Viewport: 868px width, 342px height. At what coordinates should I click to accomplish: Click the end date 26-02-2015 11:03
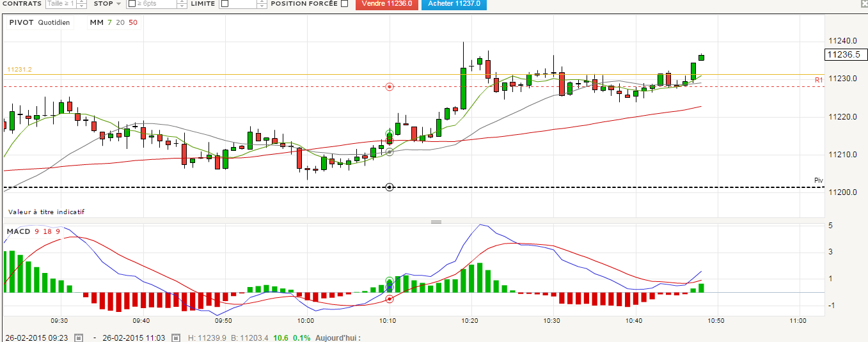(132, 337)
